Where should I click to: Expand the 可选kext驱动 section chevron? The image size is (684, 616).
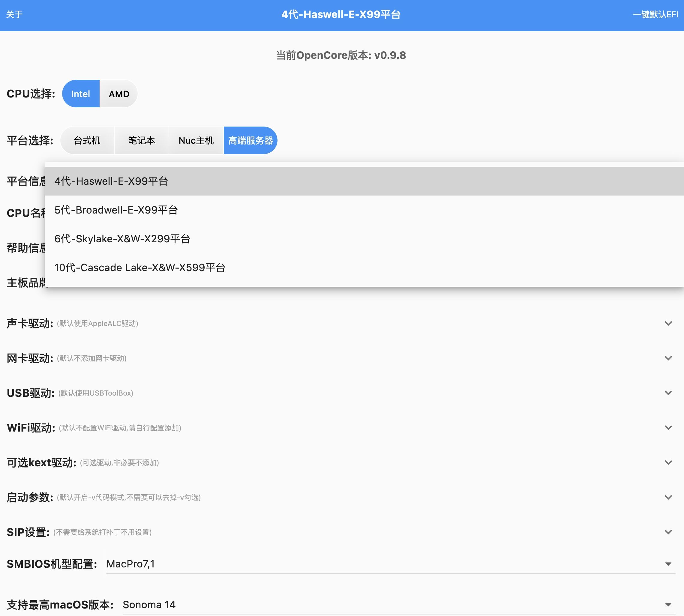coord(668,462)
